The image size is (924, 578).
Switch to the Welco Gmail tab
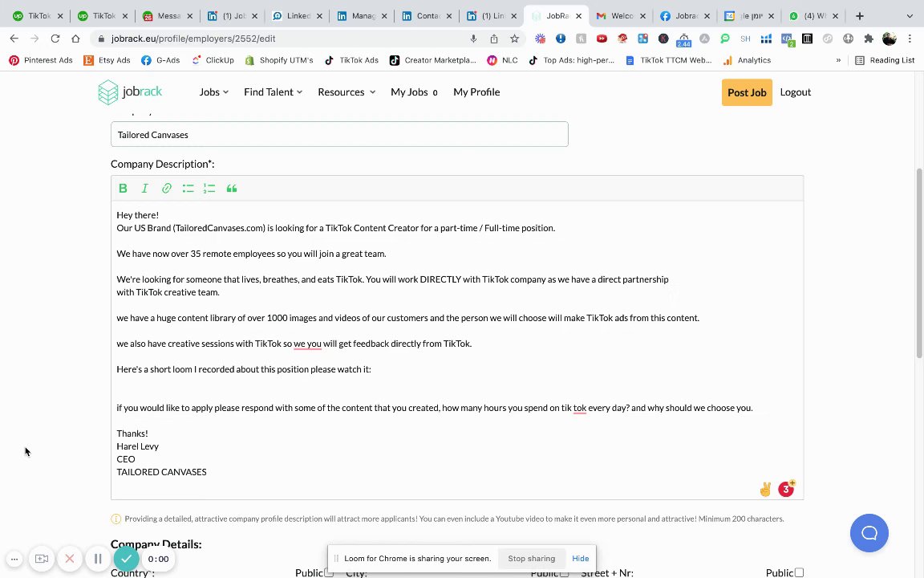[x=621, y=16]
